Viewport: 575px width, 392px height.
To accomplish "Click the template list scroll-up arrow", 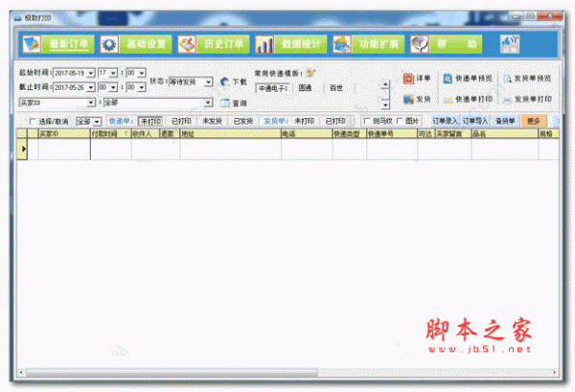I will point(385,84).
